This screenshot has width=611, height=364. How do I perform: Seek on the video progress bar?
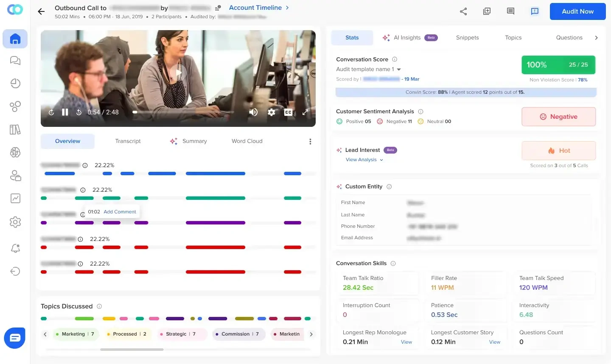(183, 112)
